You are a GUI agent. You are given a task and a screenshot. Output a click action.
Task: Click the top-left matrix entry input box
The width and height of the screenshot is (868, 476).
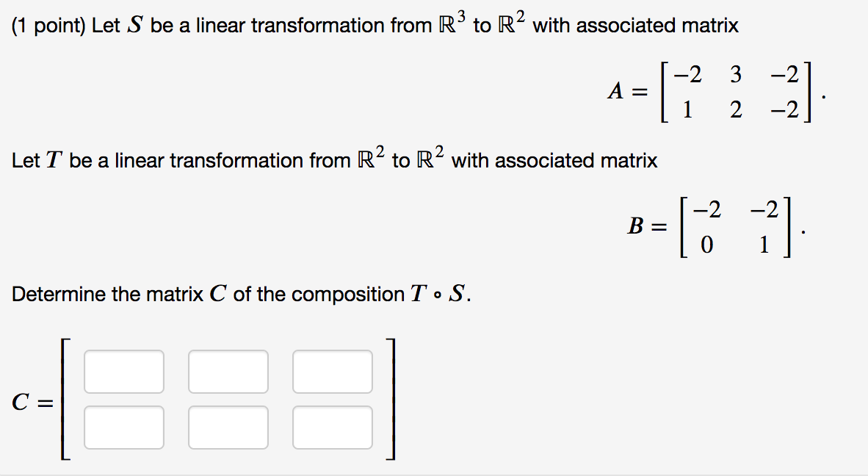point(123,372)
